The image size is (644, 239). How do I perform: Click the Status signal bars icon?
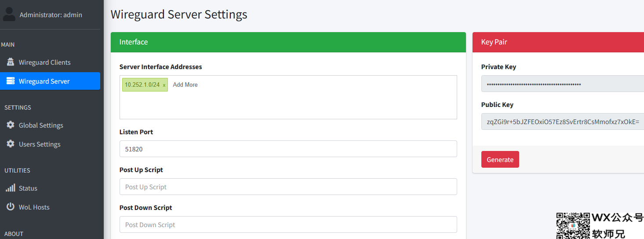point(11,188)
